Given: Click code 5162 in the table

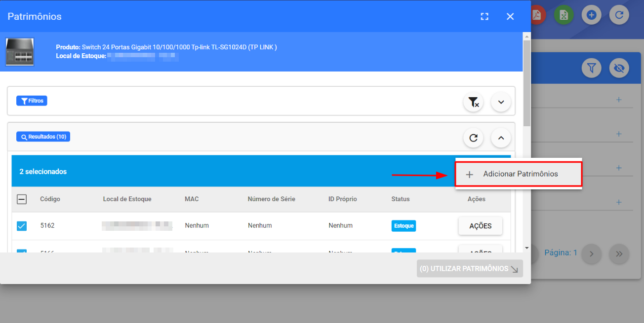Looking at the screenshot, I should click(x=47, y=225).
